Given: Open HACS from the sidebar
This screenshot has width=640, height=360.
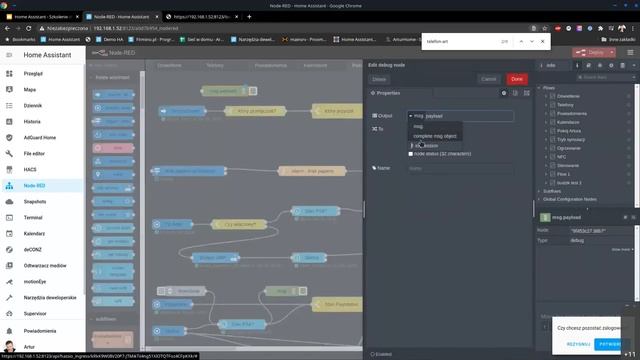Looking at the screenshot, I should [x=42, y=169].
